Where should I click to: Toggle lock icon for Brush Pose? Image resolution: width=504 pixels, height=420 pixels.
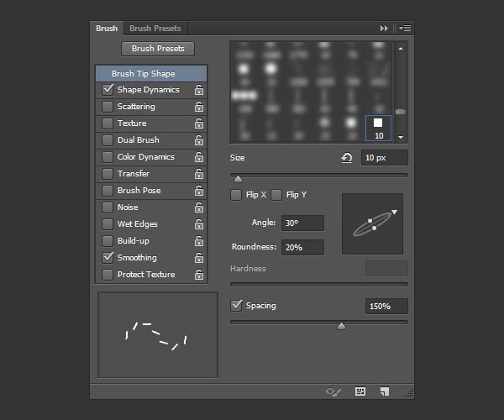(x=199, y=191)
